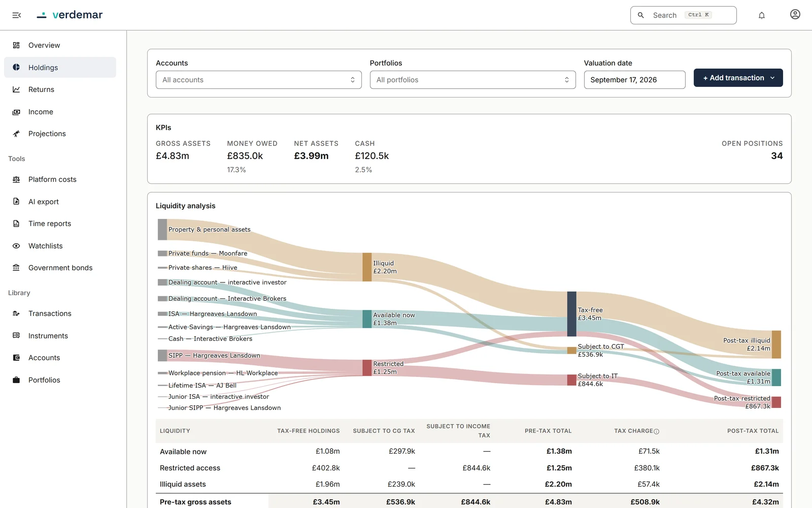Select the Restricted node bar
Image resolution: width=812 pixels, height=508 pixels.
click(x=367, y=368)
